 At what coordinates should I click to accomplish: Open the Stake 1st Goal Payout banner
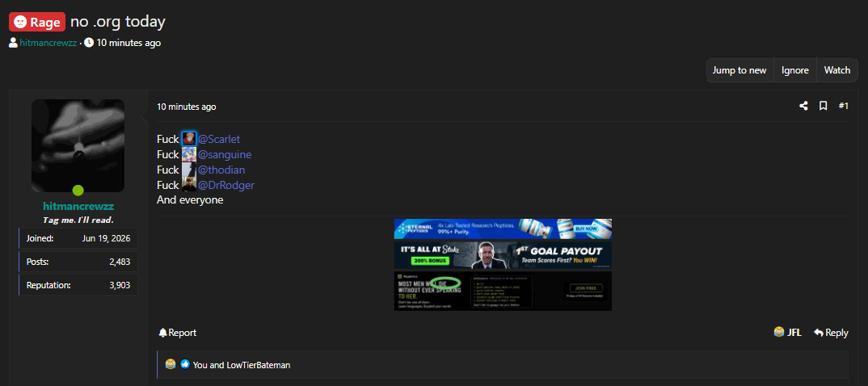(x=503, y=255)
